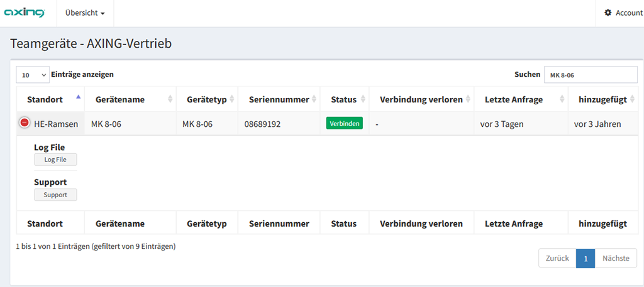Viewport: 644px width, 287px height.
Task: Open the Account menu
Action: pos(623,13)
